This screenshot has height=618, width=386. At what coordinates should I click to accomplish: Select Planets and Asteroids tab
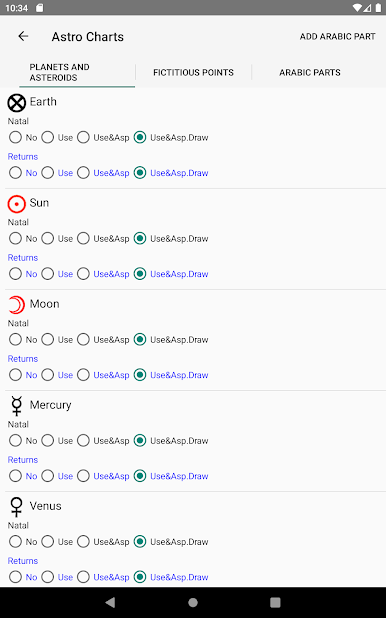point(77,73)
